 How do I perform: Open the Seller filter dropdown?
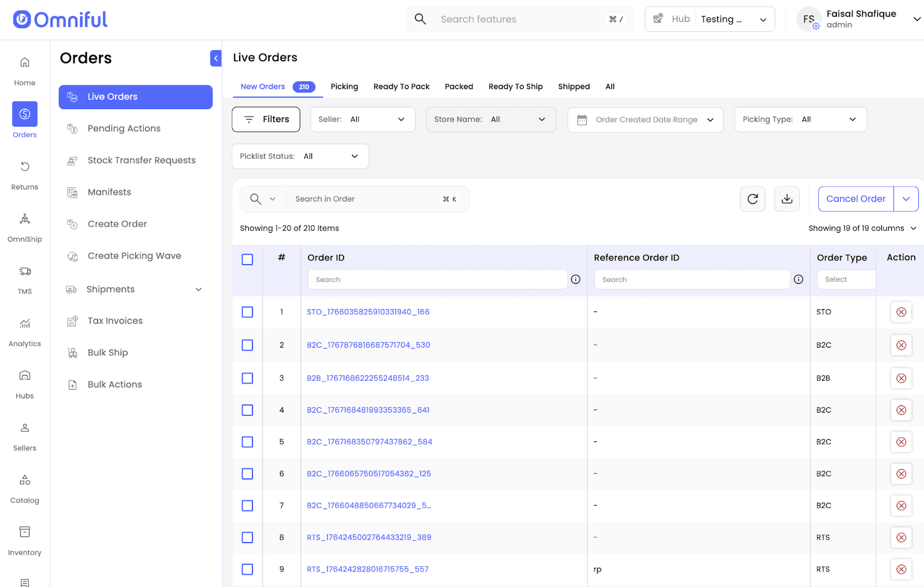click(363, 120)
